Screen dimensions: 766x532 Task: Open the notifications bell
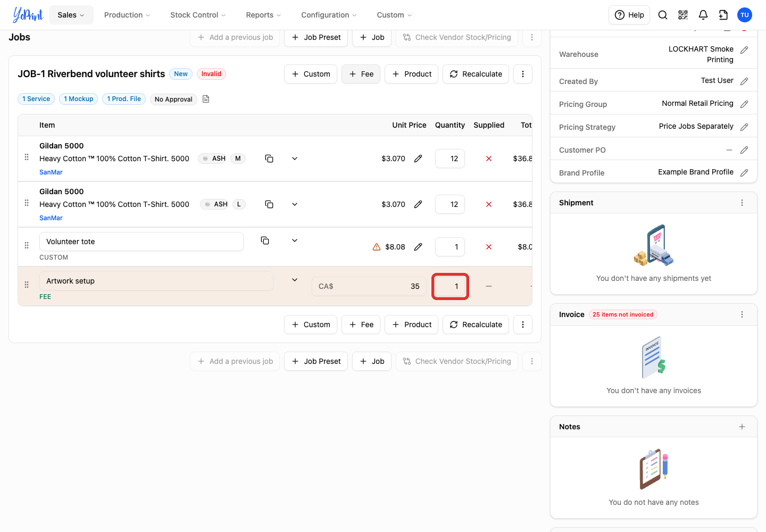[x=703, y=15]
